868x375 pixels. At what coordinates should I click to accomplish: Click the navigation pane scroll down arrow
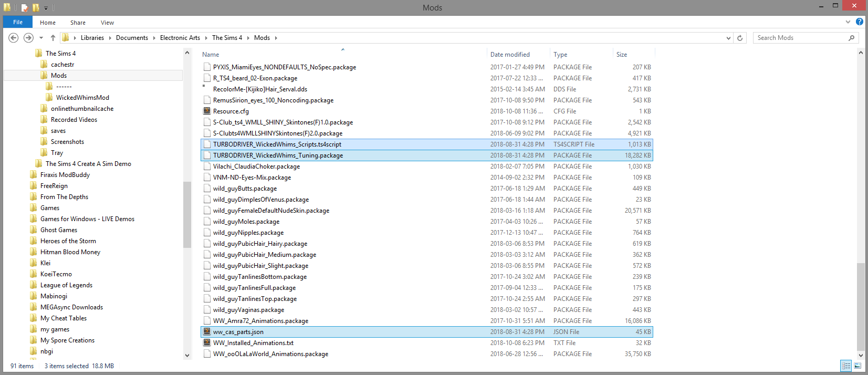point(187,356)
